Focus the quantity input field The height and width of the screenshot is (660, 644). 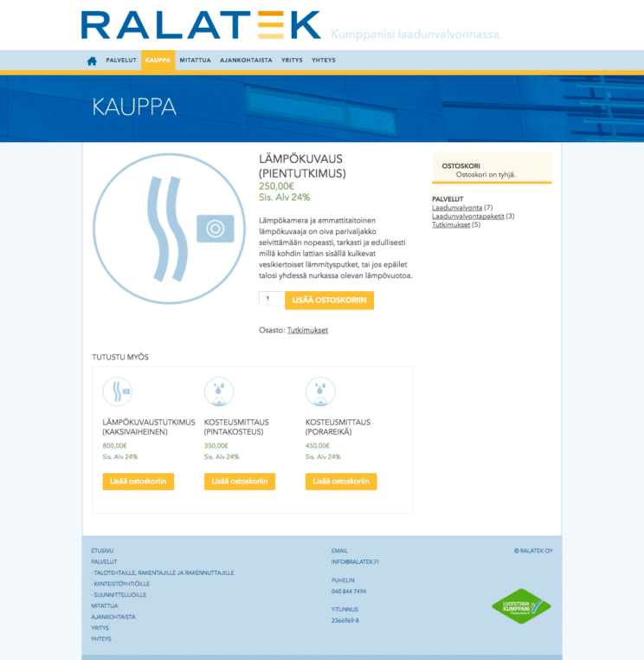tap(270, 298)
